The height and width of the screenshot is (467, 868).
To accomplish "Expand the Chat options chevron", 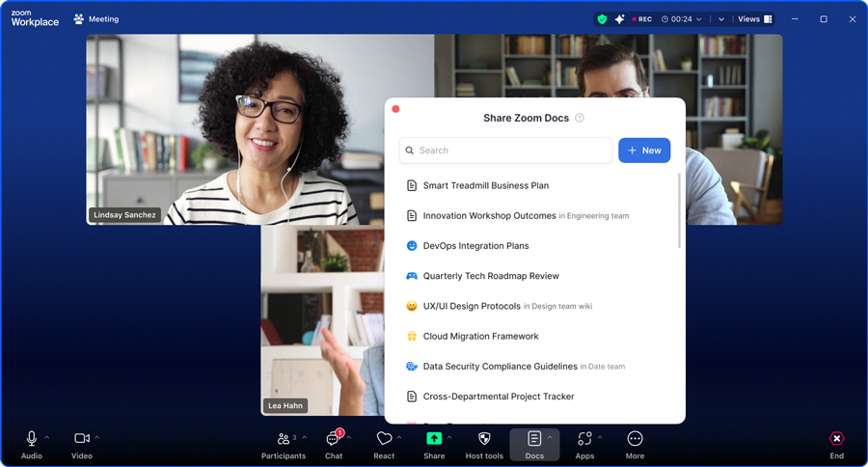I will pyautogui.click(x=349, y=438).
